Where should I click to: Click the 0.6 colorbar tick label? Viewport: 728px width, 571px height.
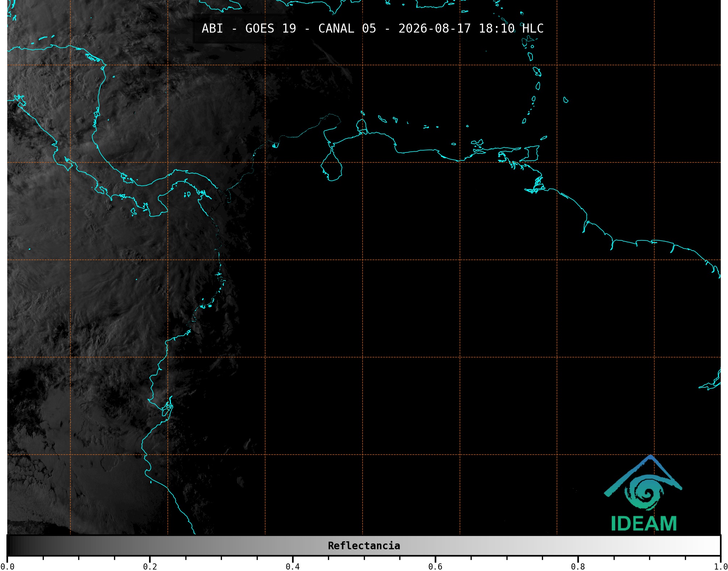coord(435,566)
